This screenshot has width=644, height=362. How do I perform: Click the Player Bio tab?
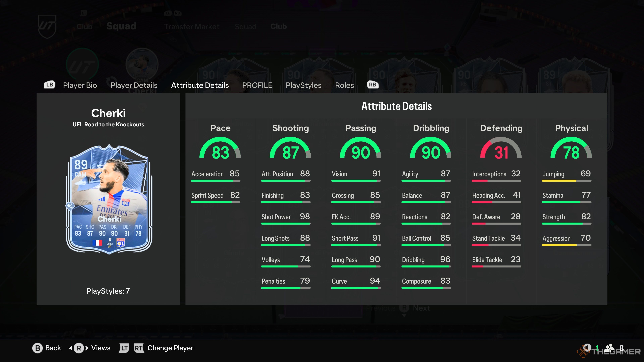point(80,85)
